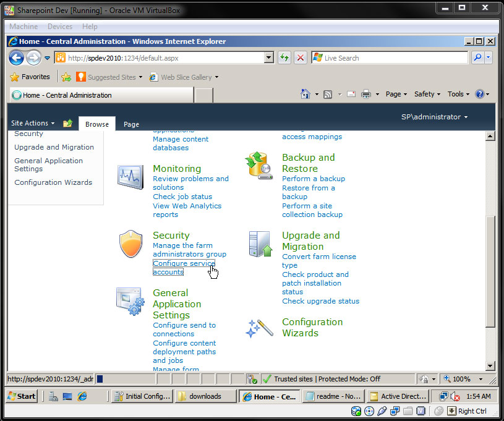Open the VirtualBox Machine menu

coord(23,27)
